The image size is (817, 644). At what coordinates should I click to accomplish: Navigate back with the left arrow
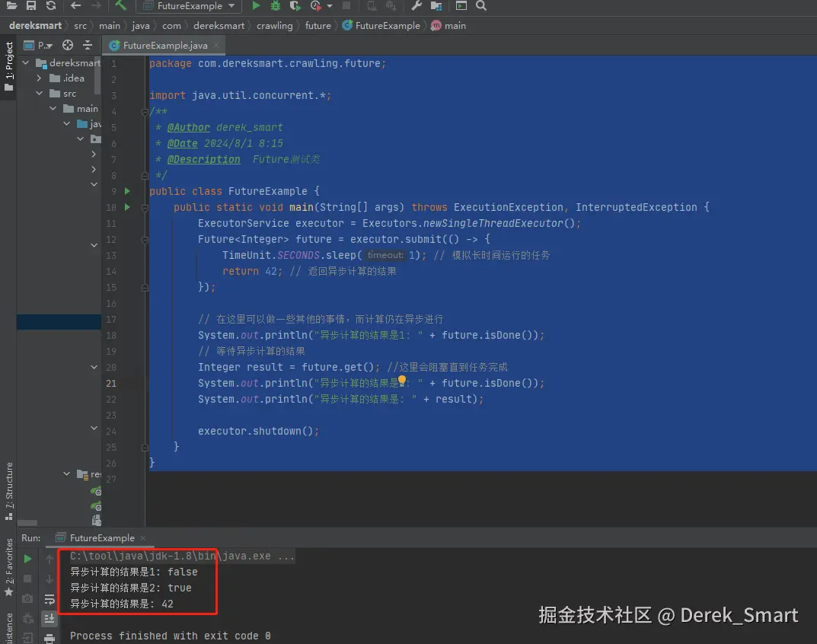[75, 6]
